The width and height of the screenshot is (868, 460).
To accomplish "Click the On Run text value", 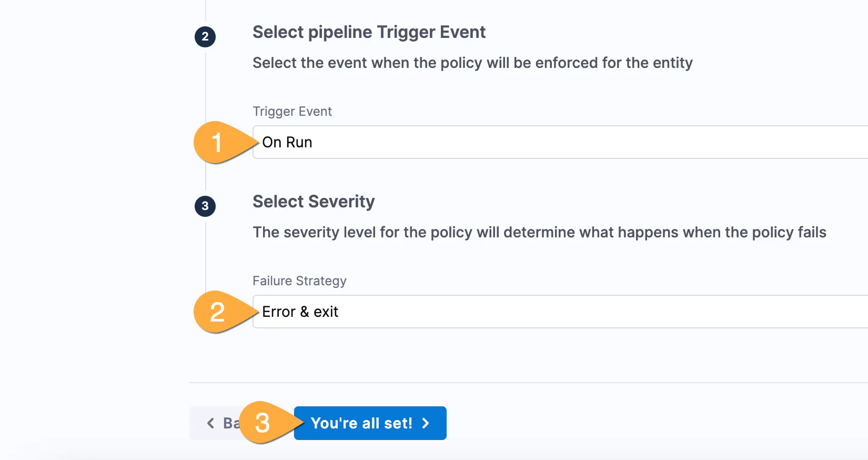I will pos(287,143).
